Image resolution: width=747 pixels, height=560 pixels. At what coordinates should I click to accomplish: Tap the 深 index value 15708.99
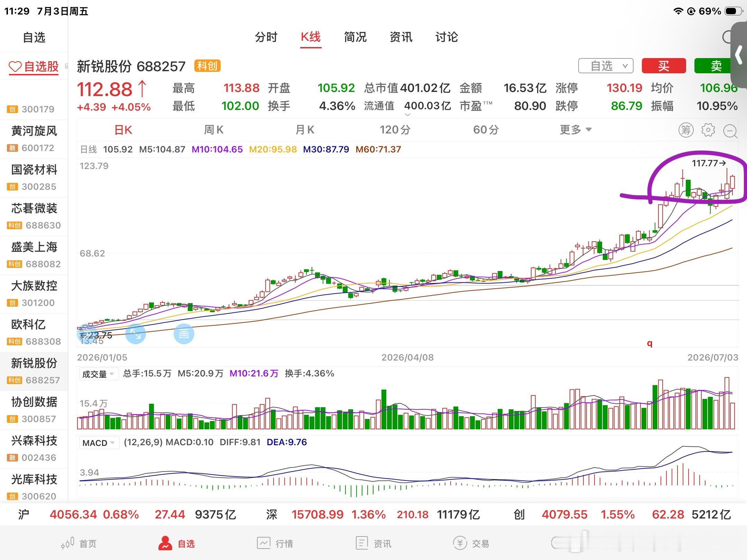(x=317, y=515)
